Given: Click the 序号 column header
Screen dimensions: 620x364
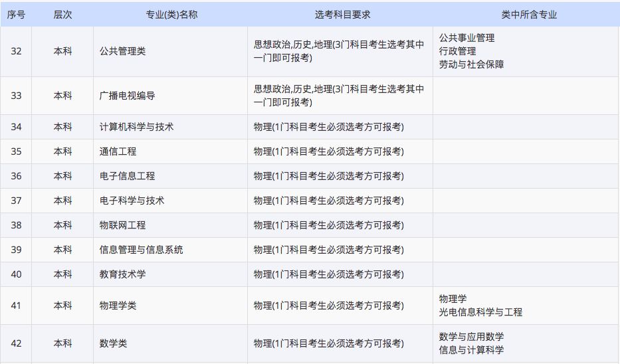Looking at the screenshot, I should click(16, 15).
